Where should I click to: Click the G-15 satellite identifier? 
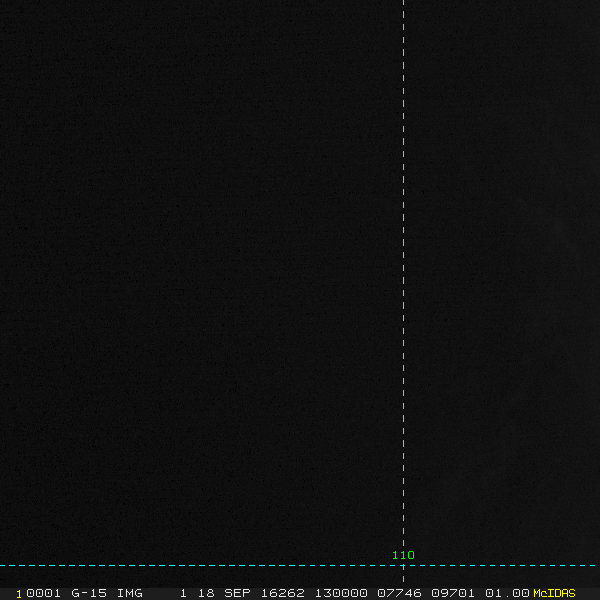pos(89,593)
